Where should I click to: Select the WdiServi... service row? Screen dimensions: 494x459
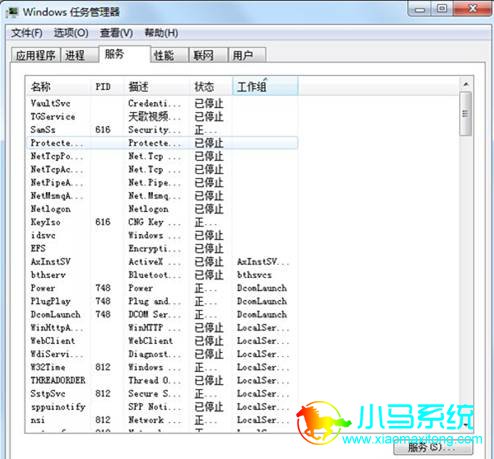(x=162, y=354)
